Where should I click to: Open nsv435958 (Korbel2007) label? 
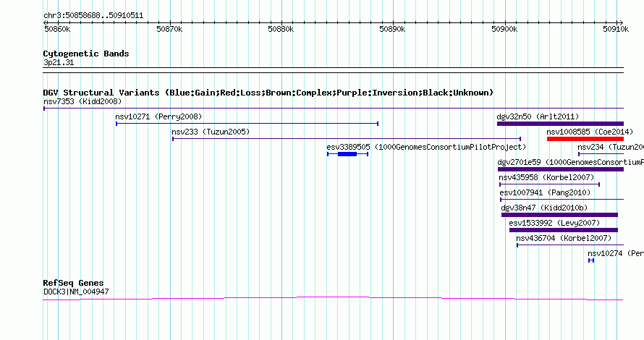pos(546,177)
